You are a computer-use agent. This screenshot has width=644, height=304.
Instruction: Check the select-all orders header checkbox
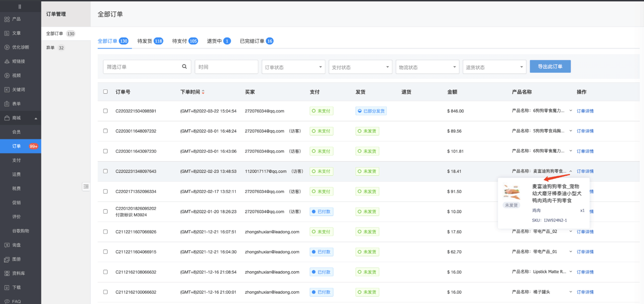pos(106,92)
